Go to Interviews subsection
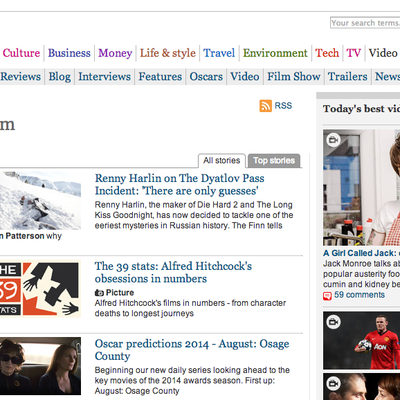Screen dimensions: 400x400 pos(105,76)
